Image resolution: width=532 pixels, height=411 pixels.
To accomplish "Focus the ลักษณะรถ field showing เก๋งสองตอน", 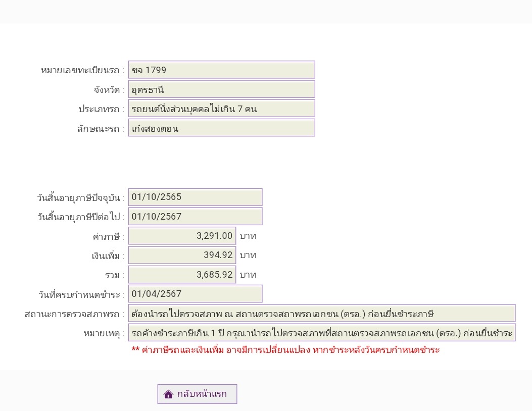I will 221,128.
